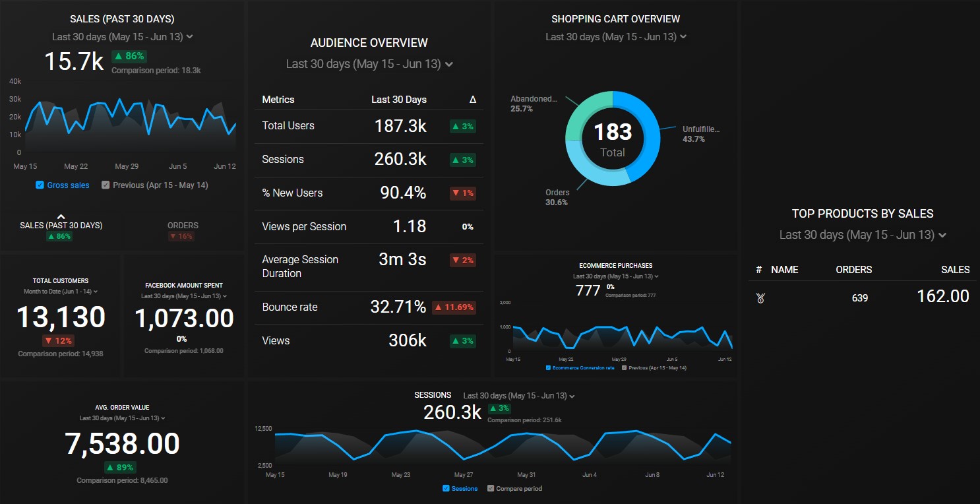
Task: Click the ORDERS column header in Top Products
Action: click(x=854, y=270)
